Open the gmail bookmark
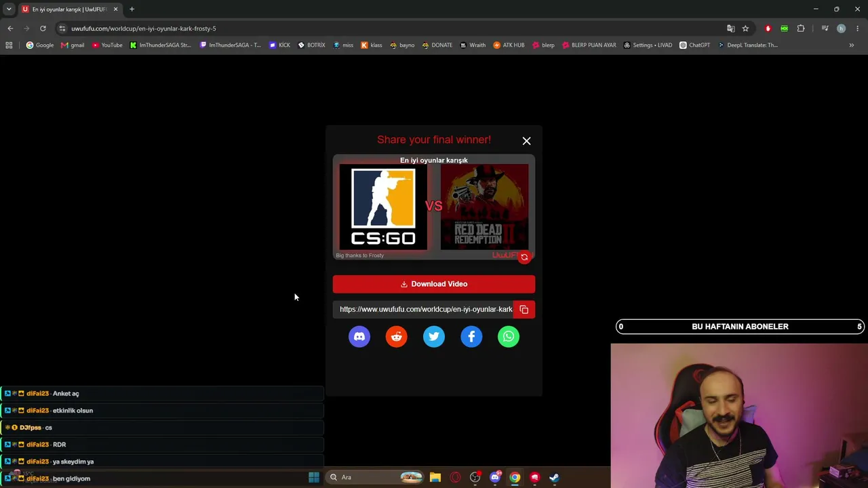The width and height of the screenshot is (868, 488). [73, 45]
